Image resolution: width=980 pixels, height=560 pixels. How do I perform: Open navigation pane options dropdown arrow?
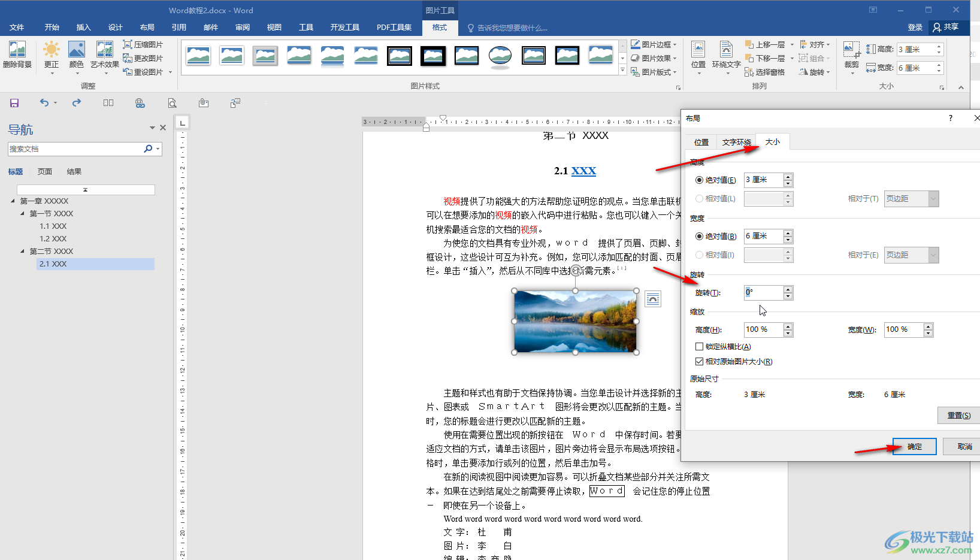pos(152,128)
